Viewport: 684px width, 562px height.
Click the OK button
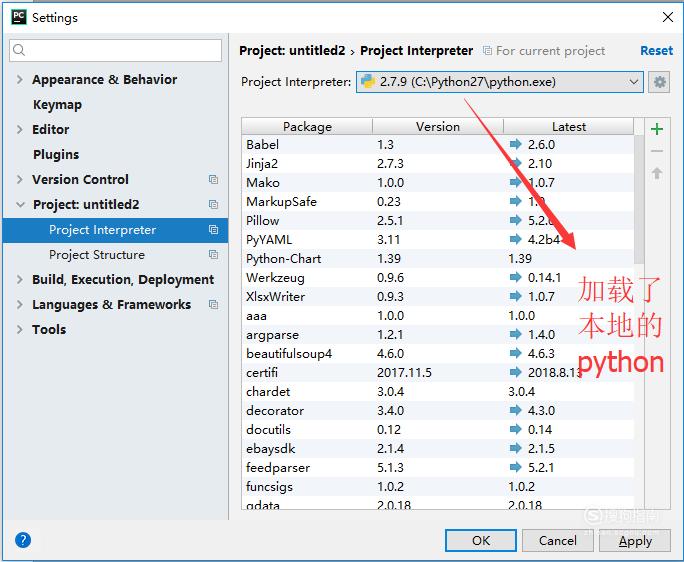coord(481,541)
